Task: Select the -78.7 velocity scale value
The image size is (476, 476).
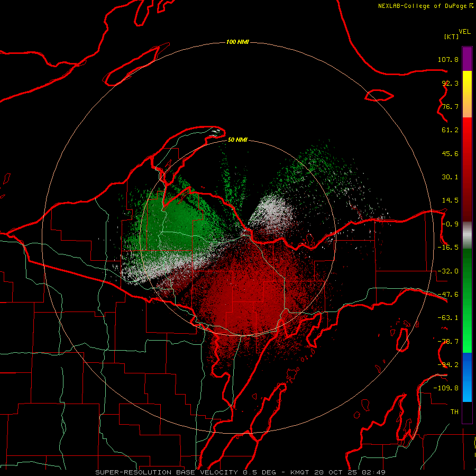Action: (x=448, y=342)
